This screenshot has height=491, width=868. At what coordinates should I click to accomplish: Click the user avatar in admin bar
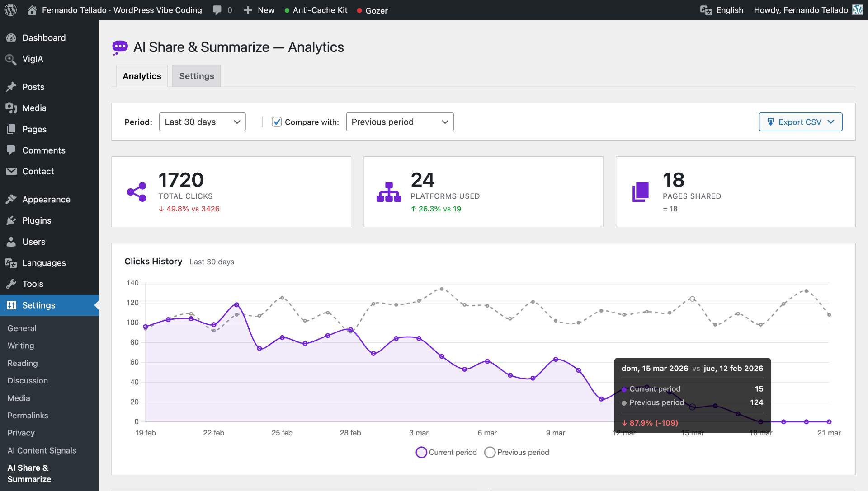857,10
